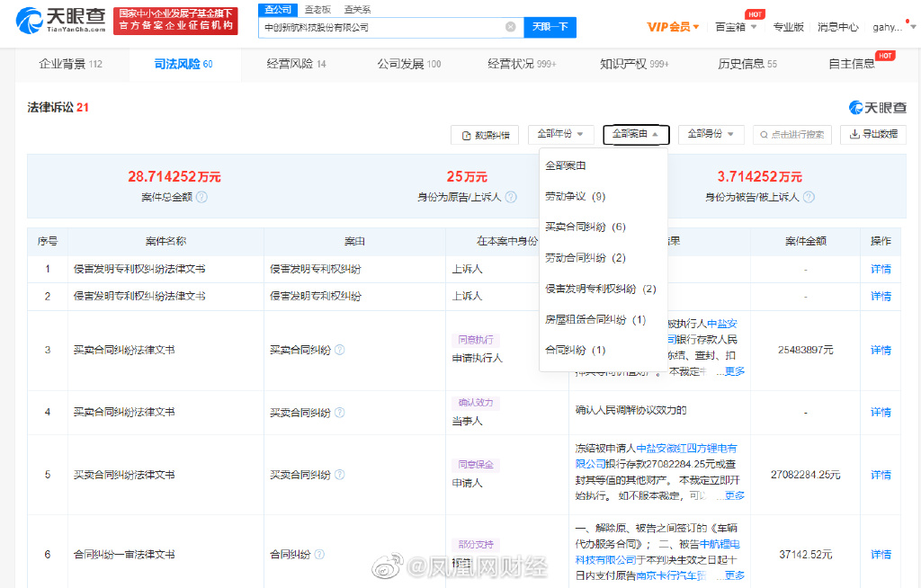Switch to the 经营风险 tab
The width and height of the screenshot is (921, 588).
coord(296,64)
